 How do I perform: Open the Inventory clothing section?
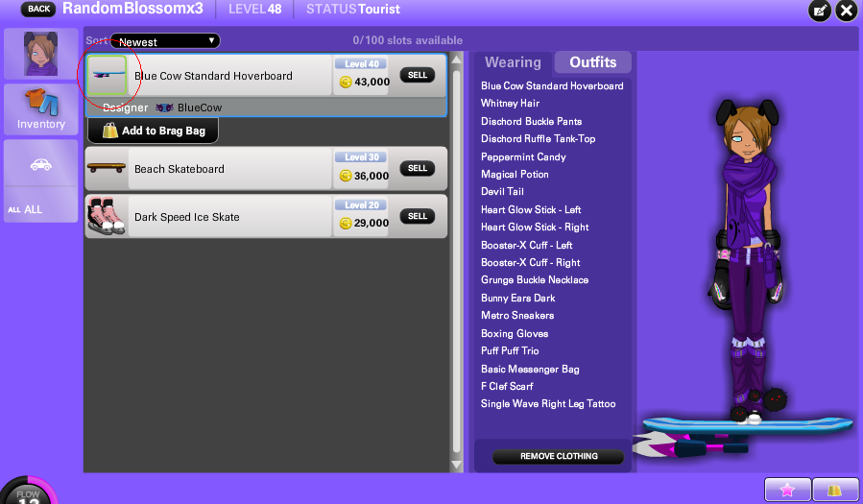[40, 109]
